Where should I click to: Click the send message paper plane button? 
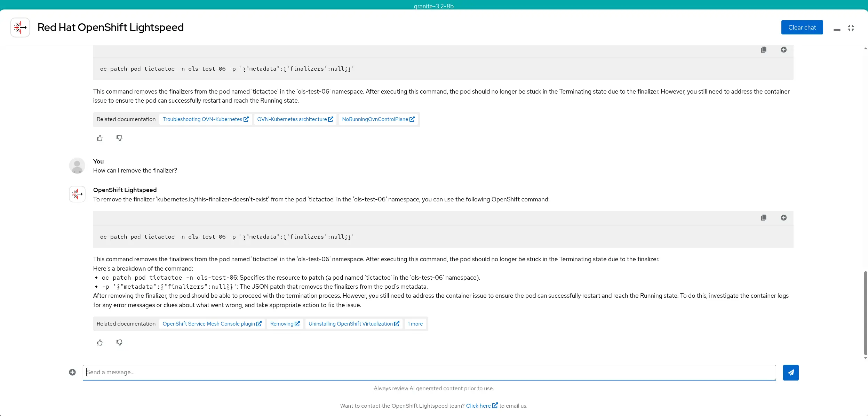click(x=791, y=373)
